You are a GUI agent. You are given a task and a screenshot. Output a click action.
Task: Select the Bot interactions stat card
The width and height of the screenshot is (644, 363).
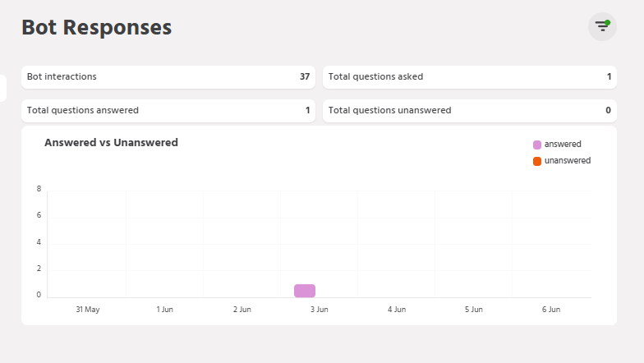[168, 77]
